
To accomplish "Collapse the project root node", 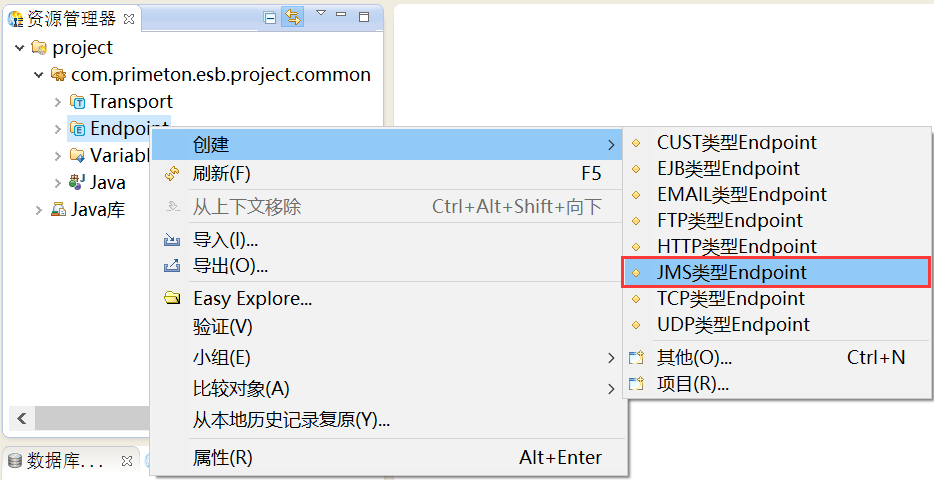I will (x=21, y=48).
